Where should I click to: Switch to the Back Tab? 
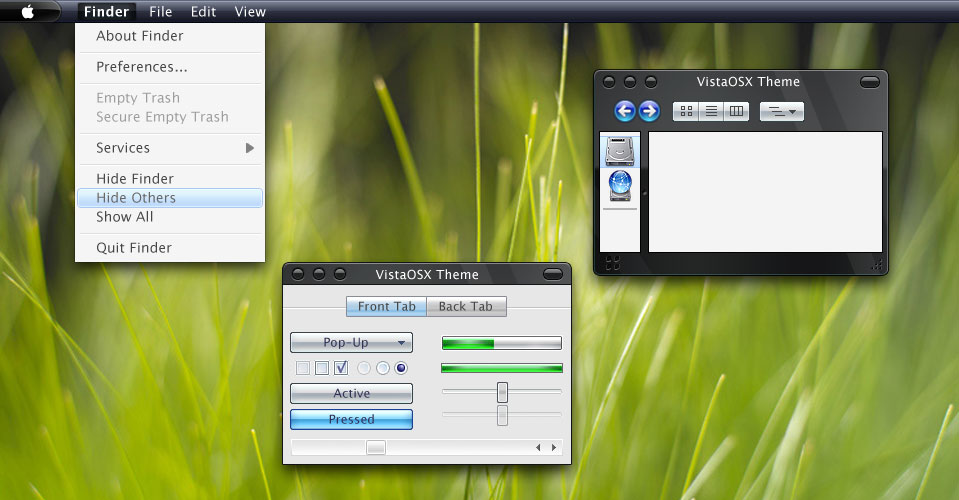466,306
